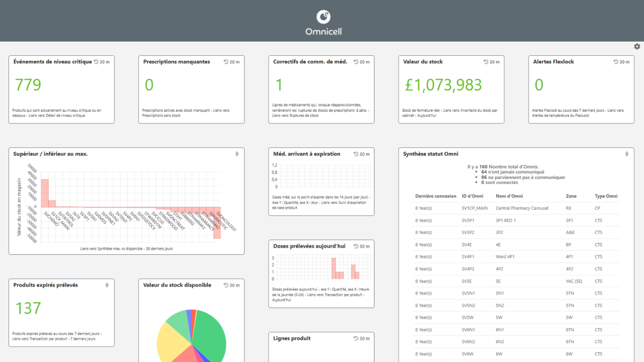Click lightning icon on Synthèse statut Omni card
644x362 pixels.
pyautogui.click(x=627, y=154)
